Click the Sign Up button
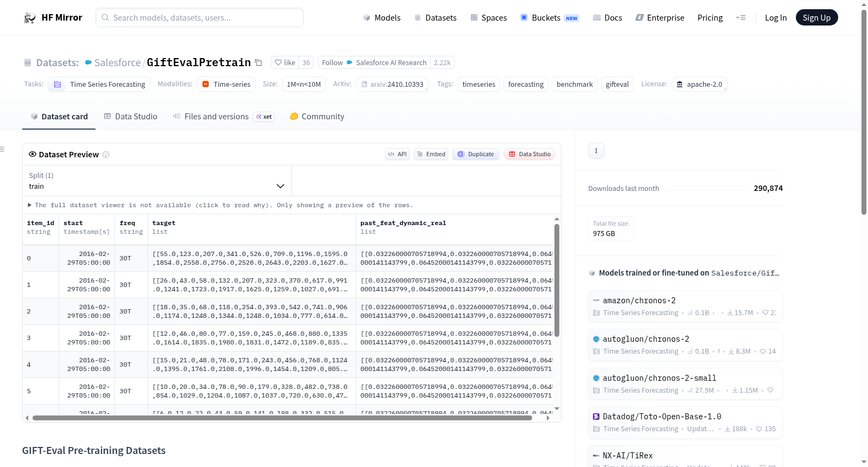This screenshot has height=467, width=868. [x=816, y=18]
